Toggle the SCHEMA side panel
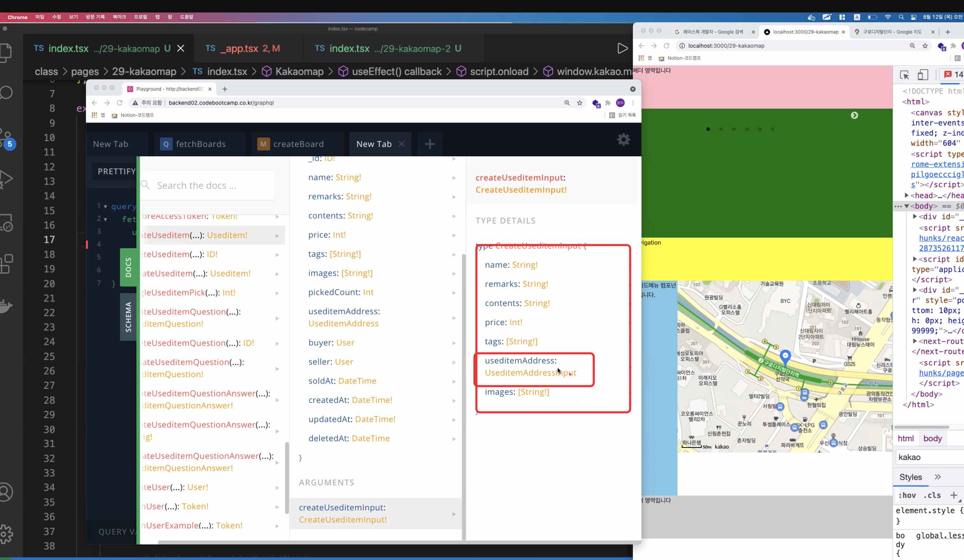964x560 pixels. 128,317
